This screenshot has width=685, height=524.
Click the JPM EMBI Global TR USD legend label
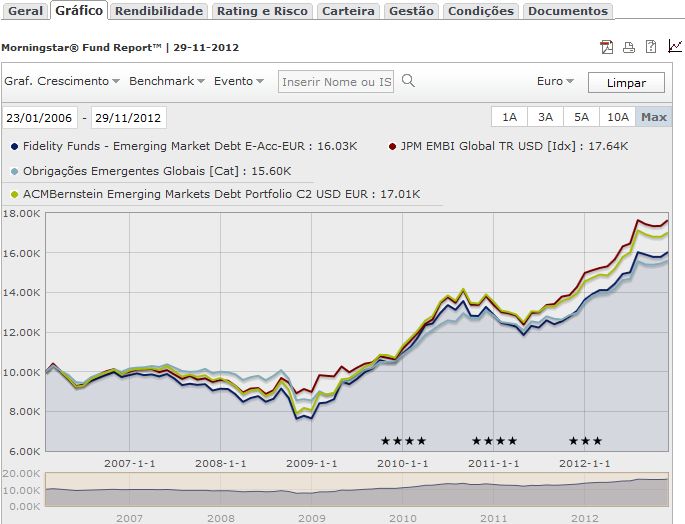coord(514,146)
